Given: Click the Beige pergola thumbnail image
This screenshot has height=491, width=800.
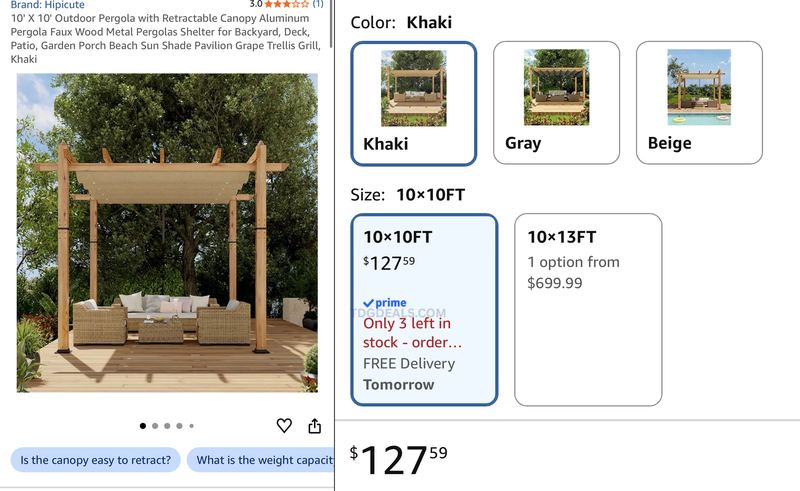Looking at the screenshot, I should tap(699, 87).
